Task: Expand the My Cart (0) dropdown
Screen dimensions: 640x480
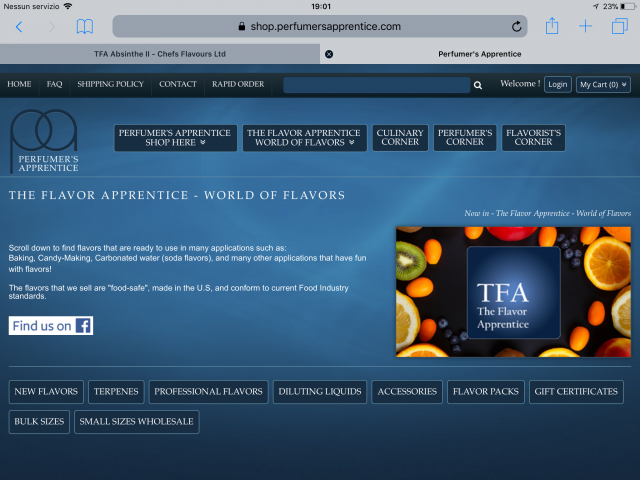Action: (603, 84)
